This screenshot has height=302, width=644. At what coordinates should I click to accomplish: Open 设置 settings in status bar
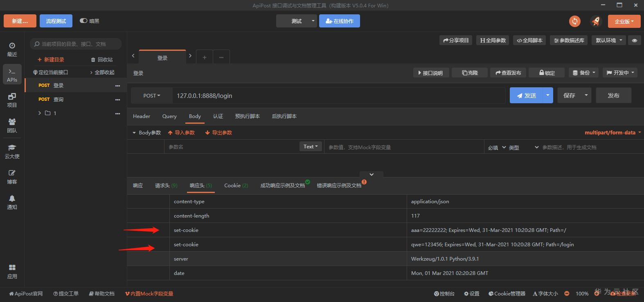[472, 293]
